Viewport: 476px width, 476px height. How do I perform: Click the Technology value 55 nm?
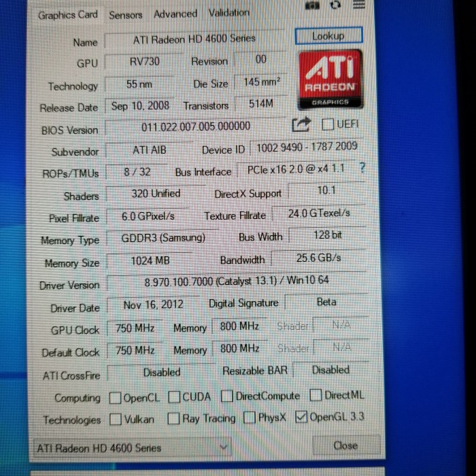coord(139,84)
